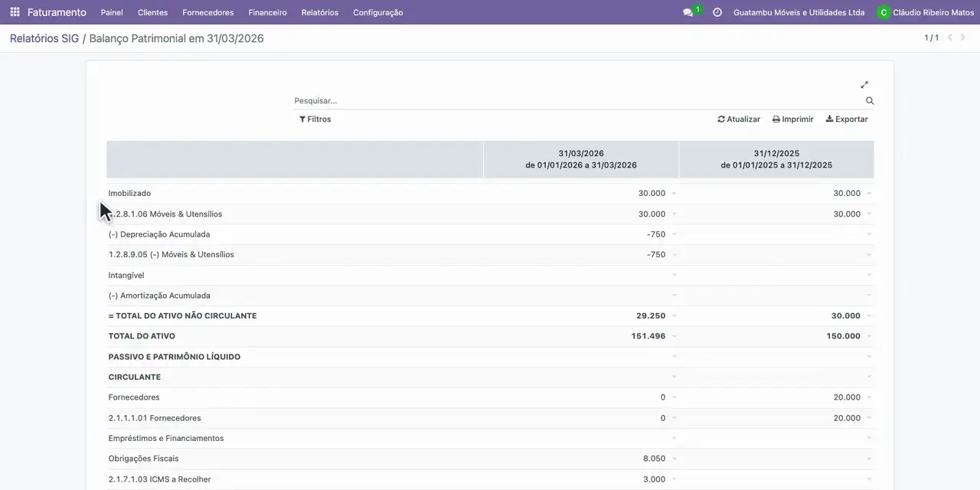Click the Faturamento app title
Viewport: 980px width, 490px height.
(x=57, y=12)
